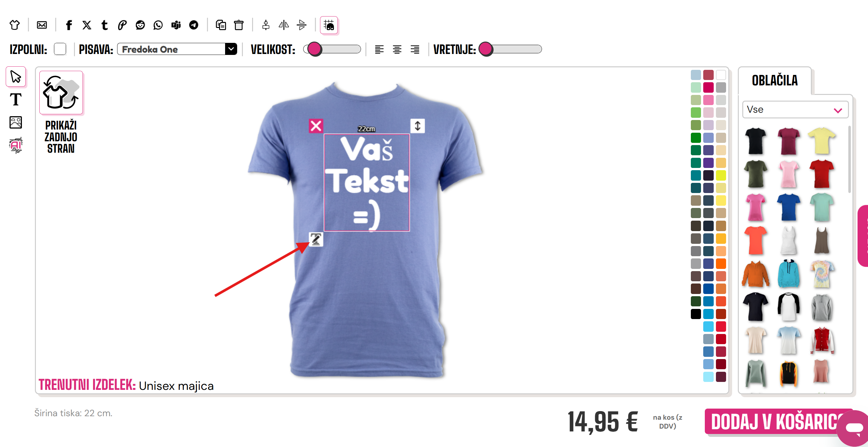Choose the orange hoodie thumbnail
Image resolution: width=868 pixels, height=447 pixels.
coord(756,274)
